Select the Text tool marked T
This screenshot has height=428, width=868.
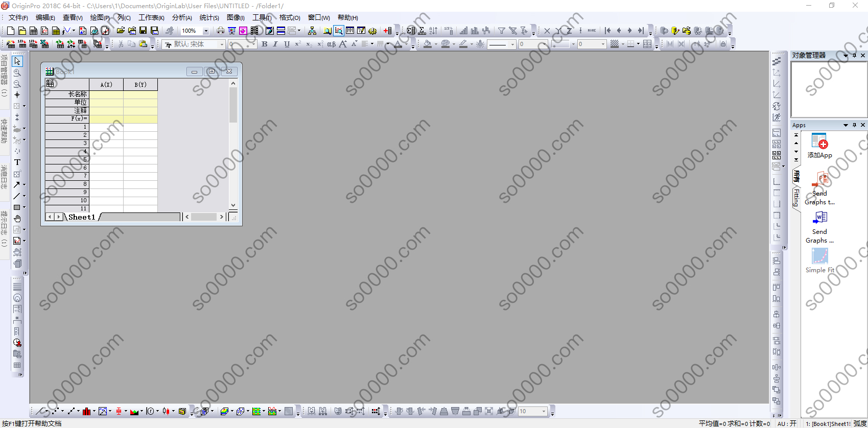point(17,162)
